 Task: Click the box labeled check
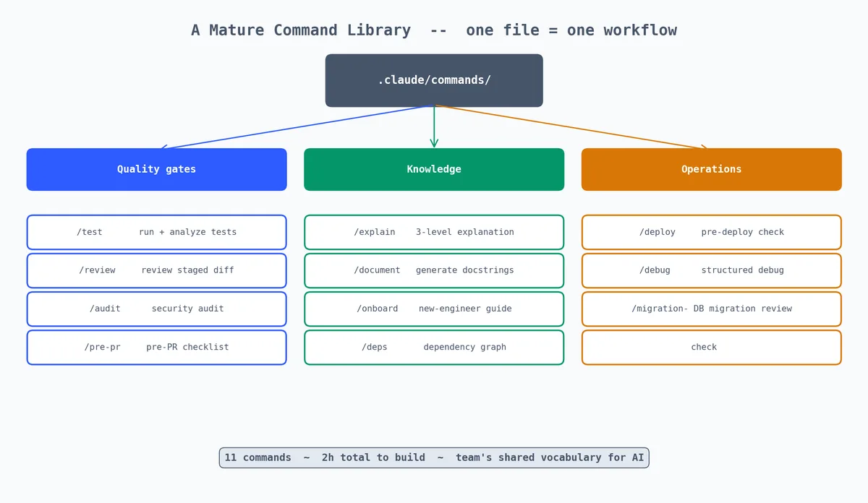pyautogui.click(x=712, y=348)
